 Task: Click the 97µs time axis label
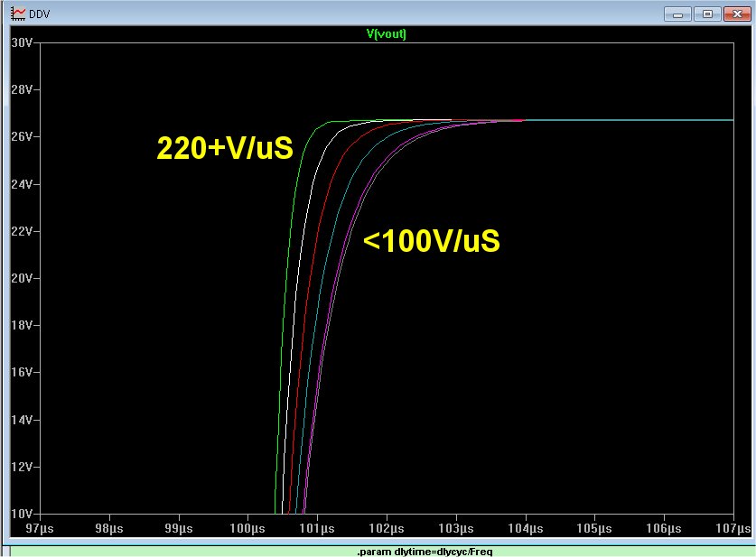40,529
